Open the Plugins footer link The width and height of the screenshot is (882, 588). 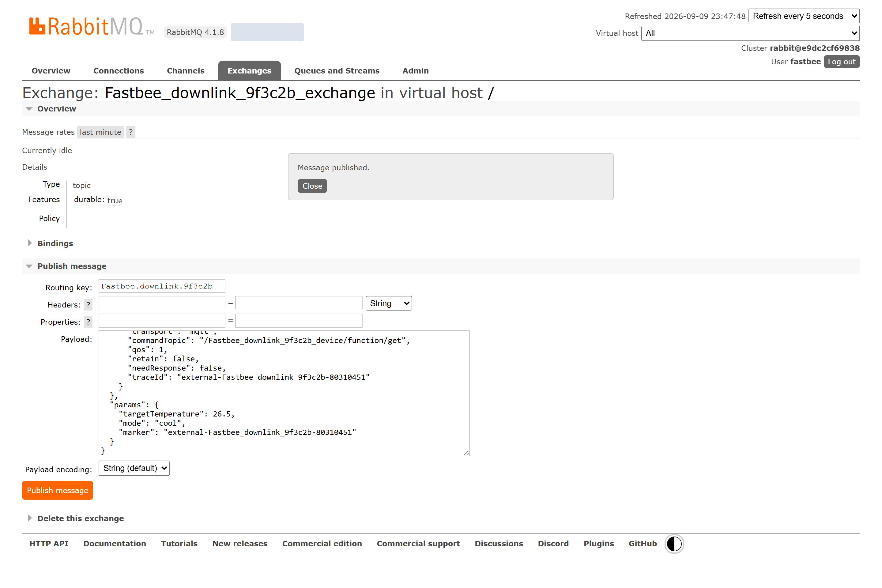pos(598,543)
